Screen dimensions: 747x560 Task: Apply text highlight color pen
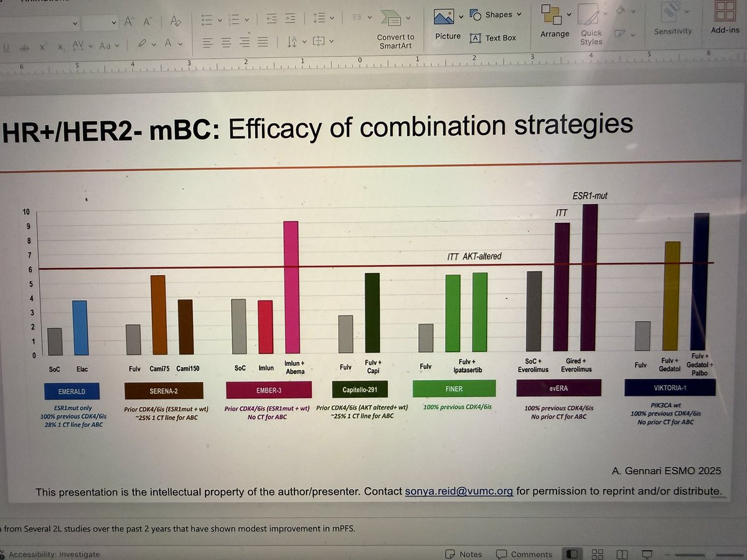tap(142, 44)
